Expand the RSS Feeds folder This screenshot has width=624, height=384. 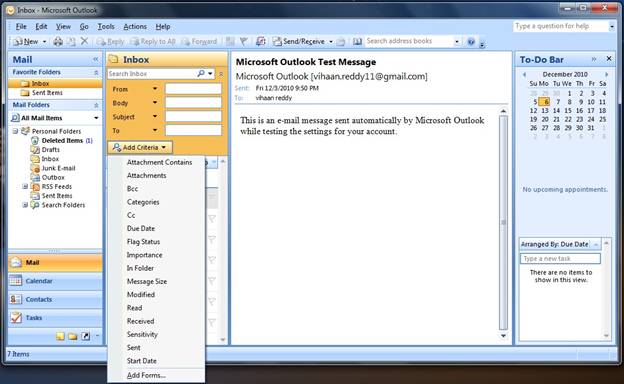click(x=25, y=186)
